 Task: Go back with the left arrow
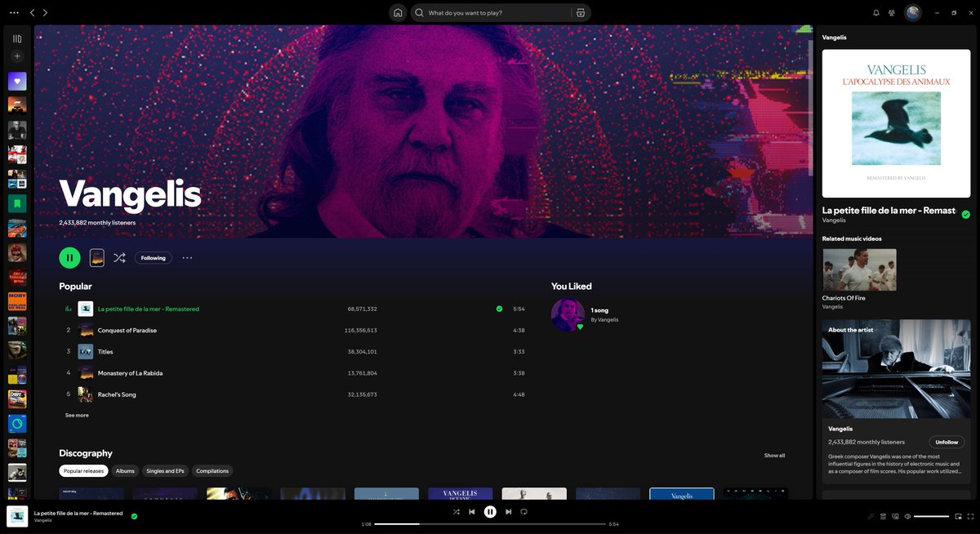[x=33, y=13]
